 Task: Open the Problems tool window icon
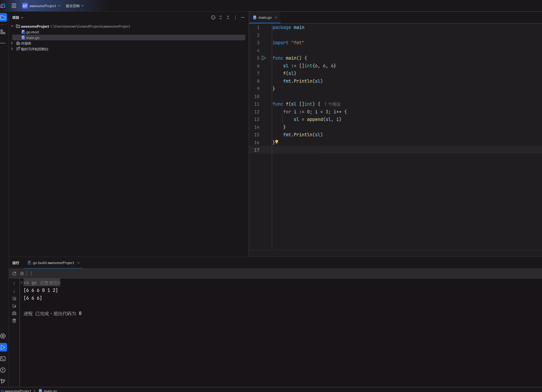coord(3,370)
